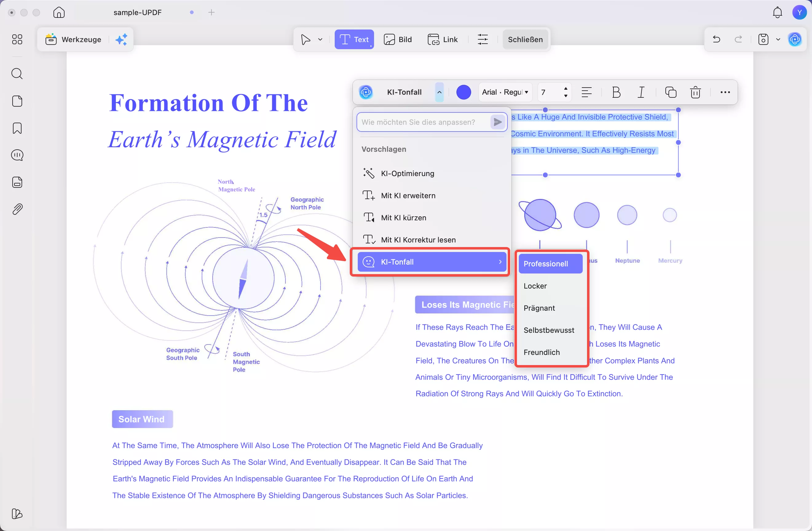This screenshot has height=531, width=812.
Task: Open the attachments paperclip in sidebar
Action: tap(17, 209)
